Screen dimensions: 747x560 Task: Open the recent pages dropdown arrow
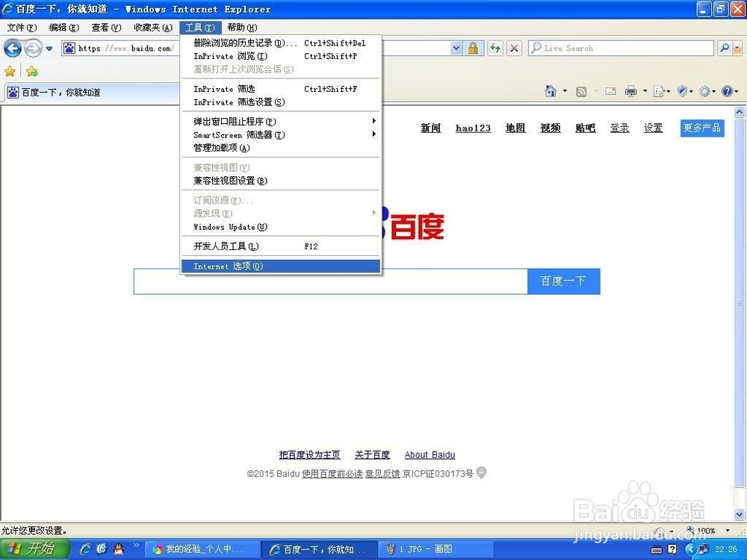(49, 49)
